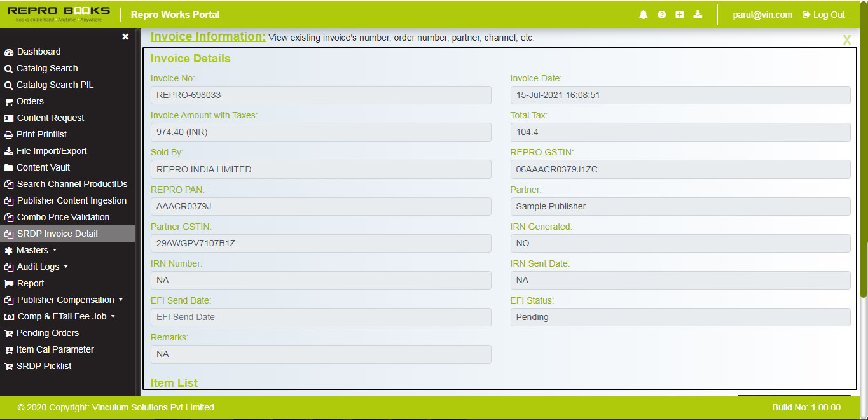868x420 pixels.
Task: Click the Log Out link
Action: pyautogui.click(x=823, y=14)
